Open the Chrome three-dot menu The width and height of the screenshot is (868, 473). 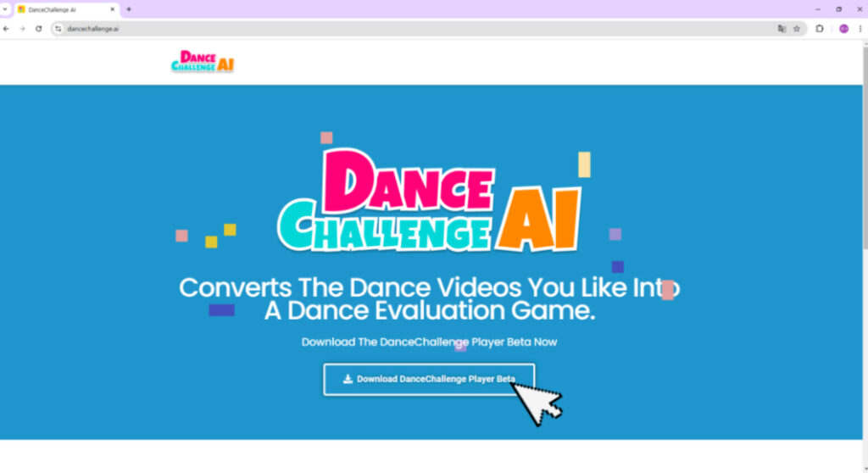coord(860,29)
